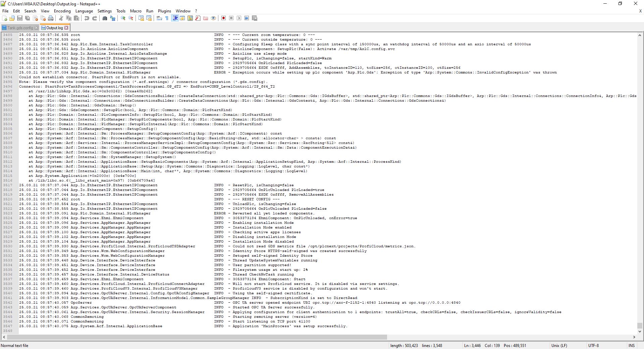
Task: Toggle Word Wrap in the toolbar
Action: [159, 18]
